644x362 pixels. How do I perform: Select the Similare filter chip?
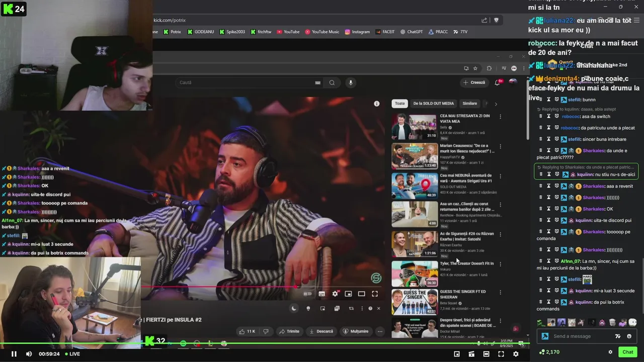[469, 104]
